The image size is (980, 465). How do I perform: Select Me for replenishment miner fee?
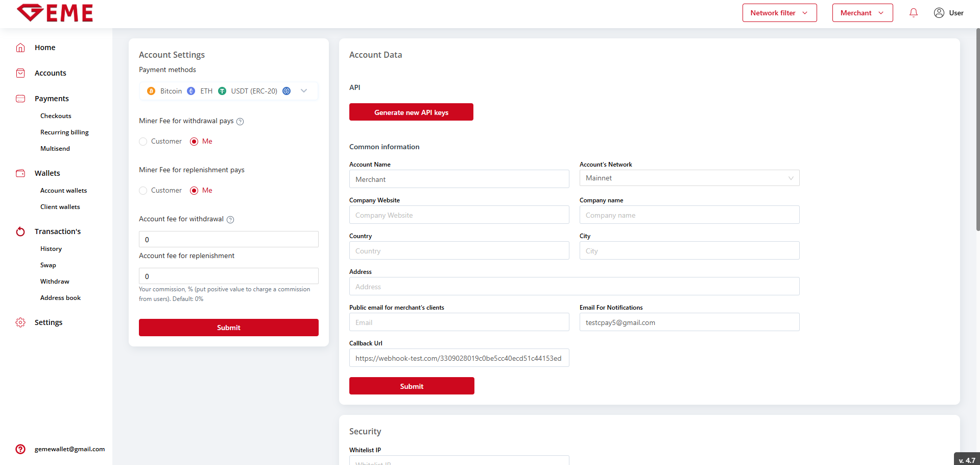[x=194, y=191]
